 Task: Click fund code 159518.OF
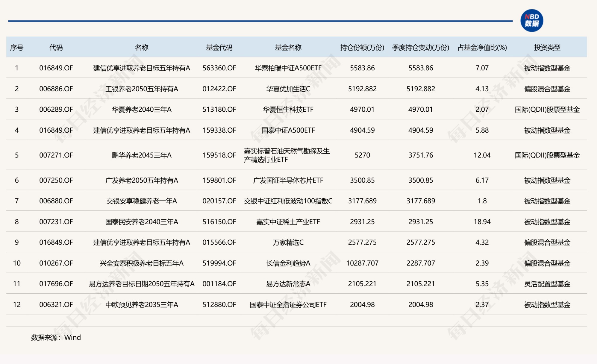[x=219, y=155]
